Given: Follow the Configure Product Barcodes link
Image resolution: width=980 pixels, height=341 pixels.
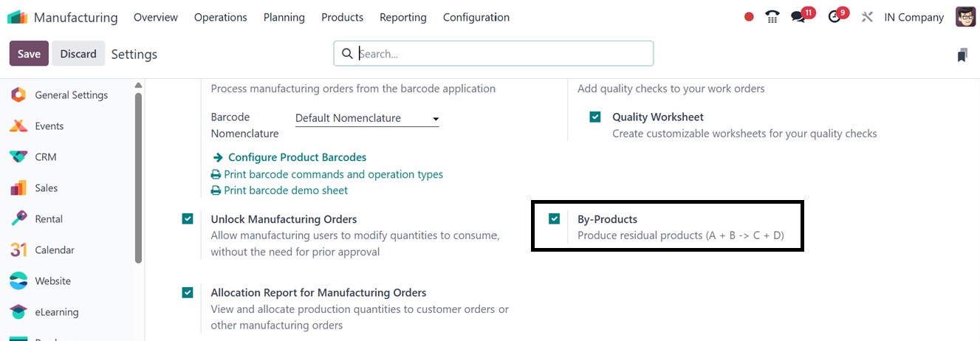Looking at the screenshot, I should 296,157.
